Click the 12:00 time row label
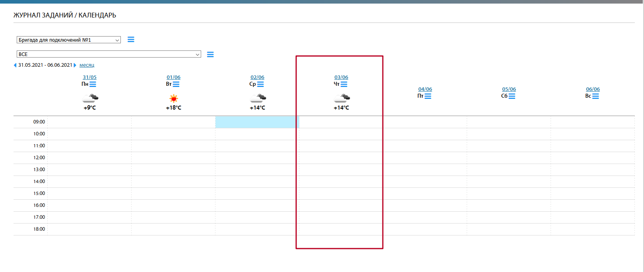 [39, 158]
